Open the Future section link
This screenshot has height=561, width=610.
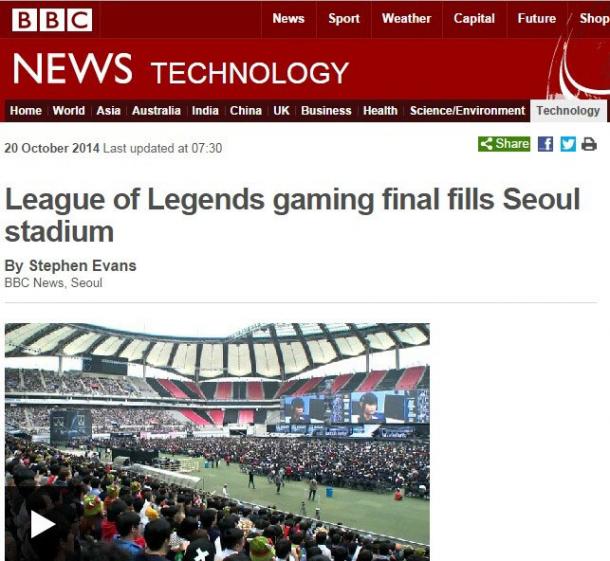click(x=537, y=19)
